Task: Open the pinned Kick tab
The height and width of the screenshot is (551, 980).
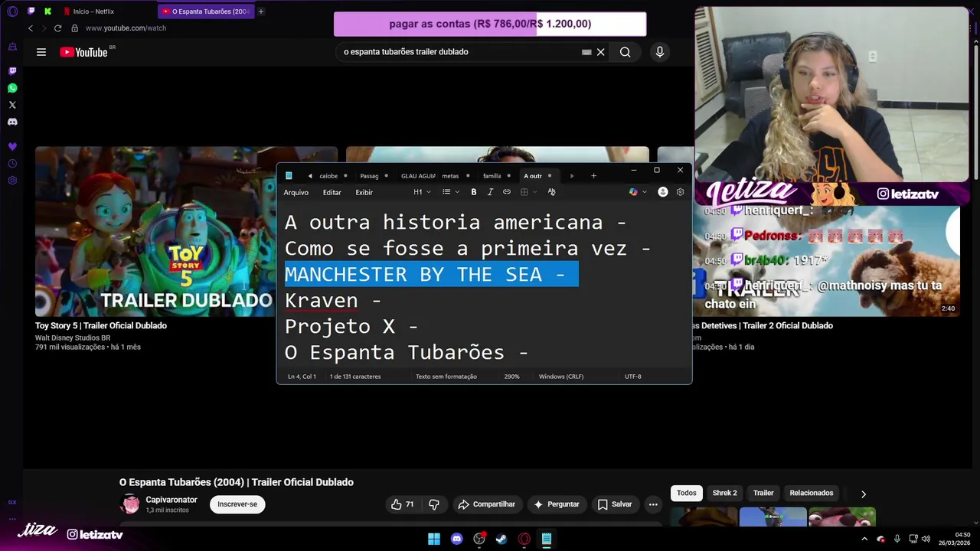Action: point(48,11)
